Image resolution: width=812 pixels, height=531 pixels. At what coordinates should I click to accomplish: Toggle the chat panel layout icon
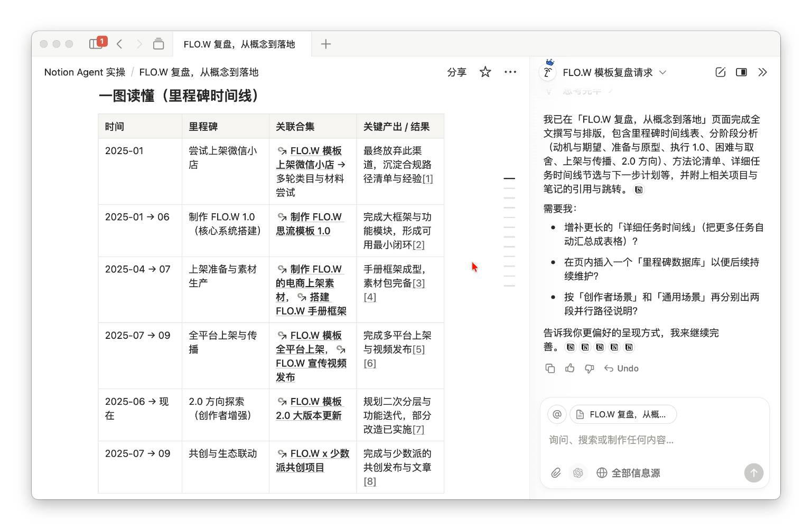pyautogui.click(x=741, y=72)
